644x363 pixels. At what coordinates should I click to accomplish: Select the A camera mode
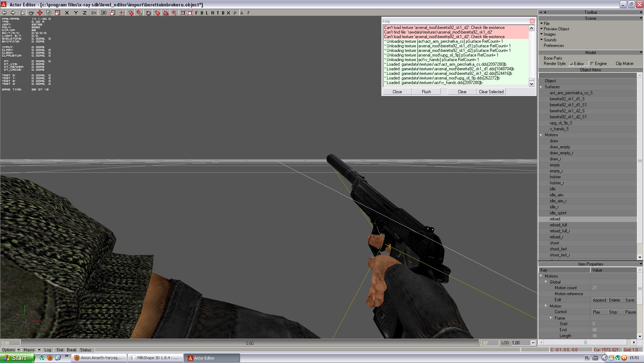click(242, 13)
